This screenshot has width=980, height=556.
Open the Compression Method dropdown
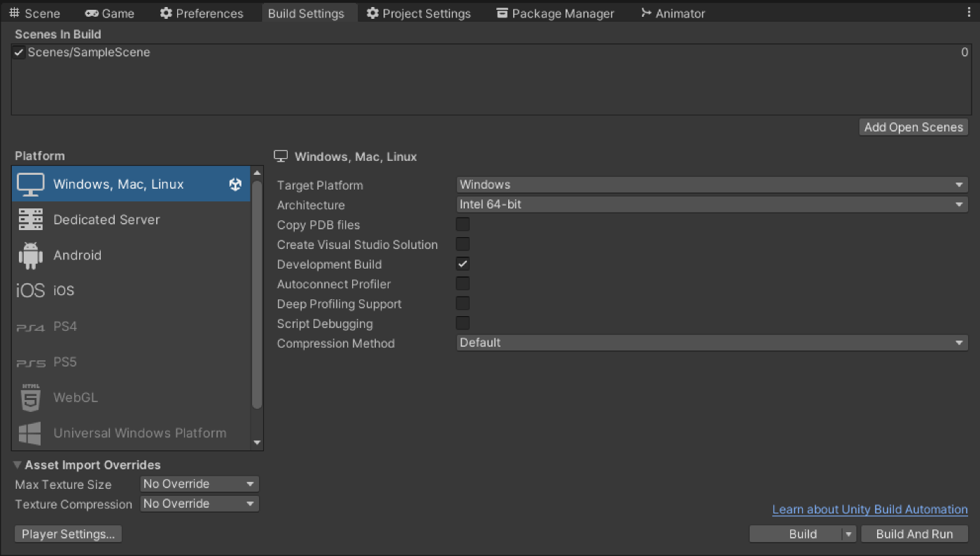click(x=712, y=343)
